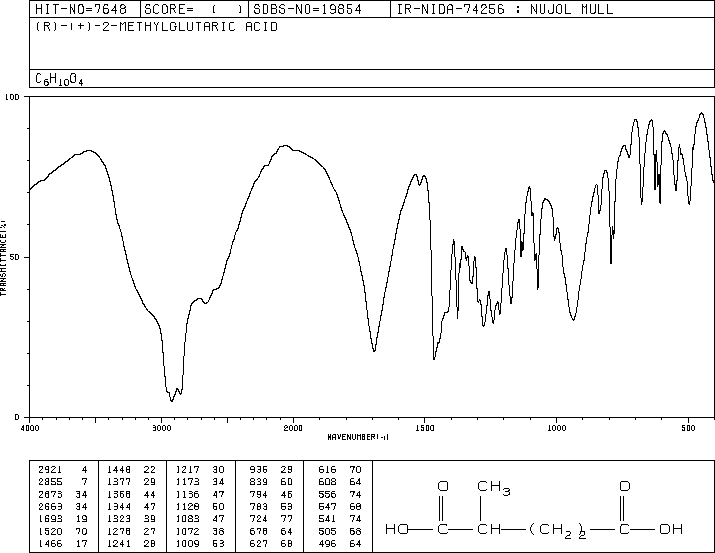Select the 616 peak table entry
Image resolution: width=715 pixels, height=553 pixels.
(340, 470)
